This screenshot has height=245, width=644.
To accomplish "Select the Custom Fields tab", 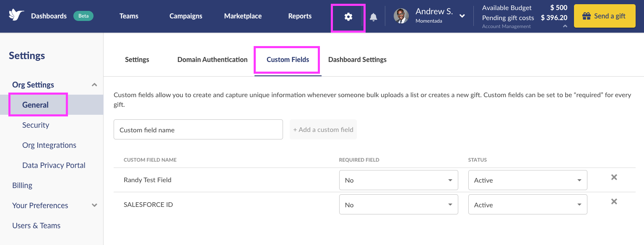I will coord(288,59).
